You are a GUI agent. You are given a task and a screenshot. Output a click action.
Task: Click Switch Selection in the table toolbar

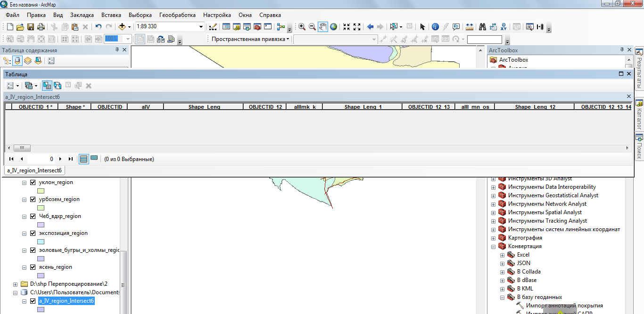tap(58, 86)
